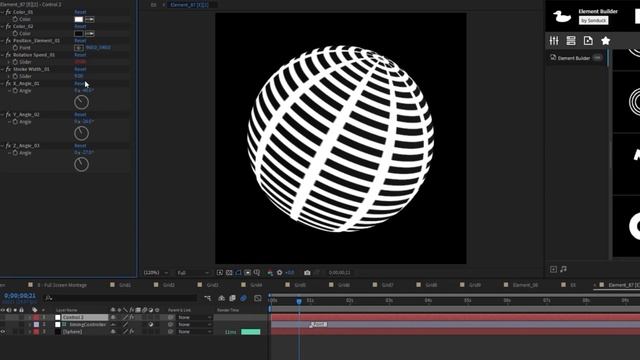
Task: Open parent dropdown for [Sphere] layer
Action: (195, 332)
